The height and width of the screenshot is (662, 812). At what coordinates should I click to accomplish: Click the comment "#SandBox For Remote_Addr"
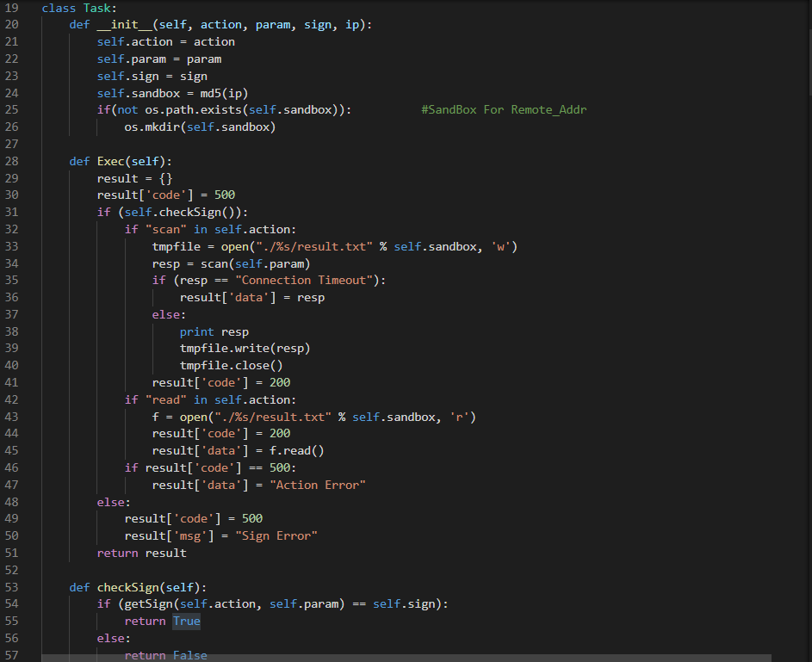tap(504, 109)
